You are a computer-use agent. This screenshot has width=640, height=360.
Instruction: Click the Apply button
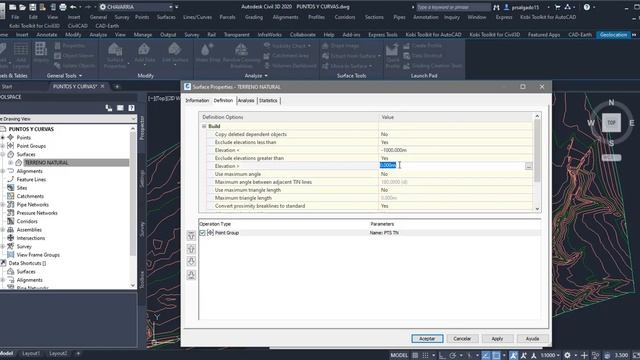click(497, 339)
